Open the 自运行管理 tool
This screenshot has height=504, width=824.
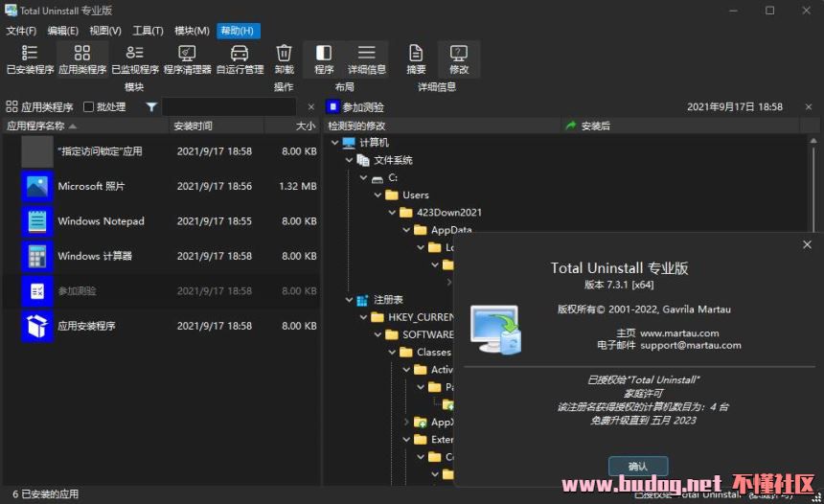240,59
